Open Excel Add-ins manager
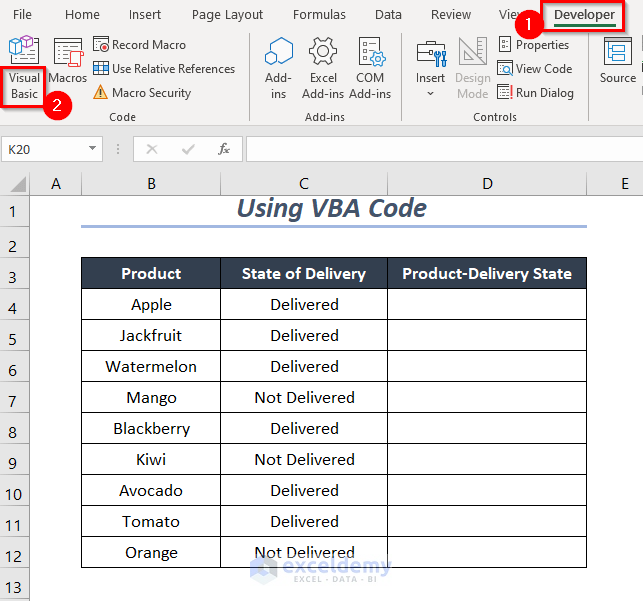Image resolution: width=643 pixels, height=601 pixels. (x=323, y=68)
